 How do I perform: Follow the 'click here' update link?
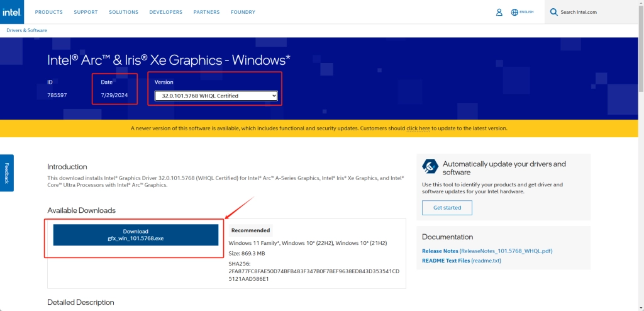[x=418, y=128]
